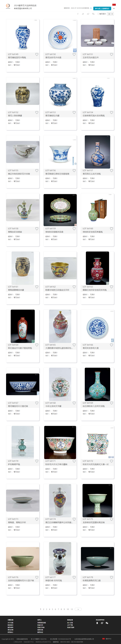Open WeChat icon in footer
Viewport: 121px width, 644px height.
pos(107,623)
